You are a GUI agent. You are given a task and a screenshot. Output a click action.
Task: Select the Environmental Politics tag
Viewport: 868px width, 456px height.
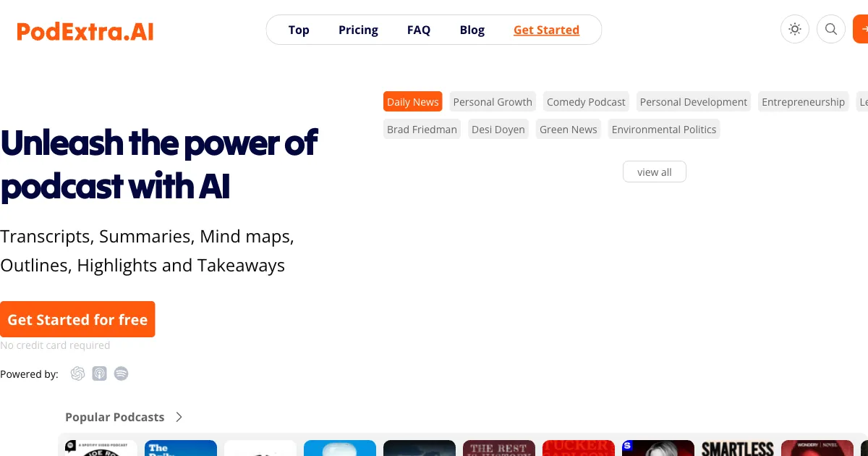(x=664, y=130)
